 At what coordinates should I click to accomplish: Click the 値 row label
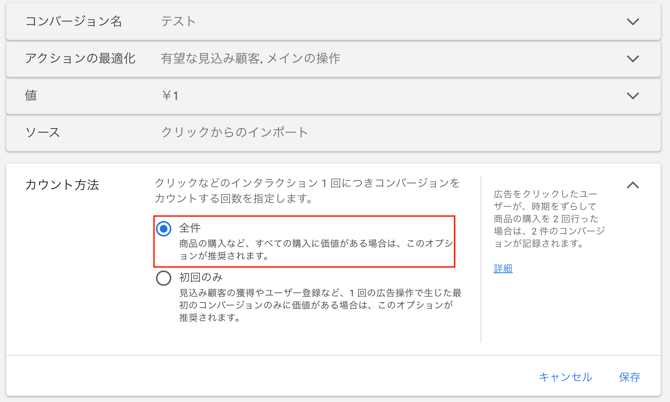32,96
